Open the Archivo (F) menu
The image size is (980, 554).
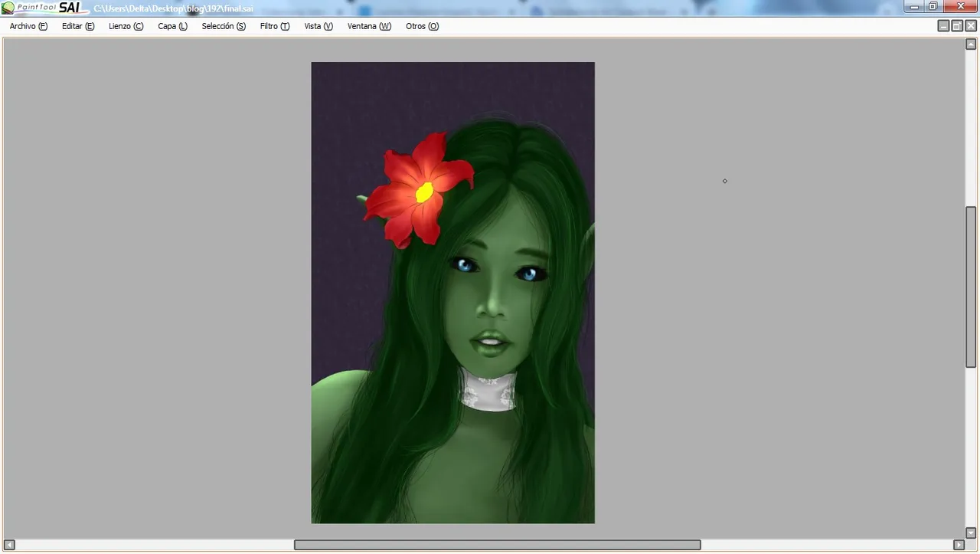28,26
